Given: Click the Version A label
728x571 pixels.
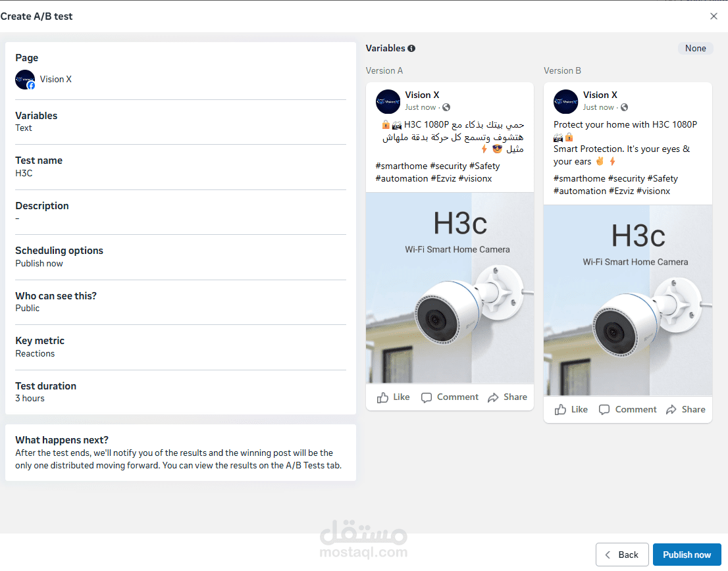Looking at the screenshot, I should (384, 70).
